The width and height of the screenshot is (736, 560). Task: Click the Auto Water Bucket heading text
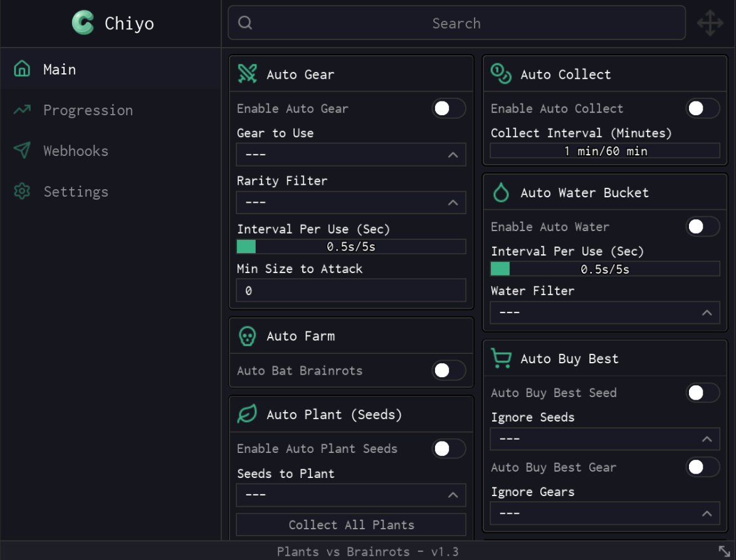click(x=584, y=192)
